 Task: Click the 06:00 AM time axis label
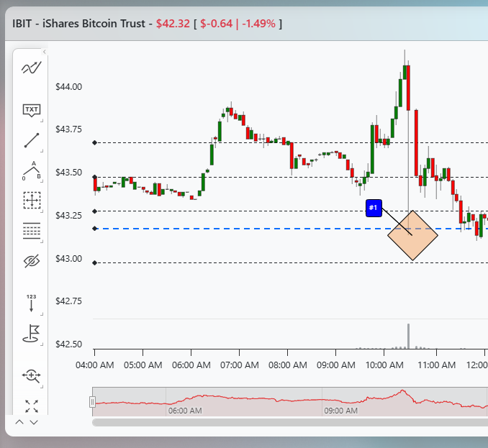pos(191,365)
